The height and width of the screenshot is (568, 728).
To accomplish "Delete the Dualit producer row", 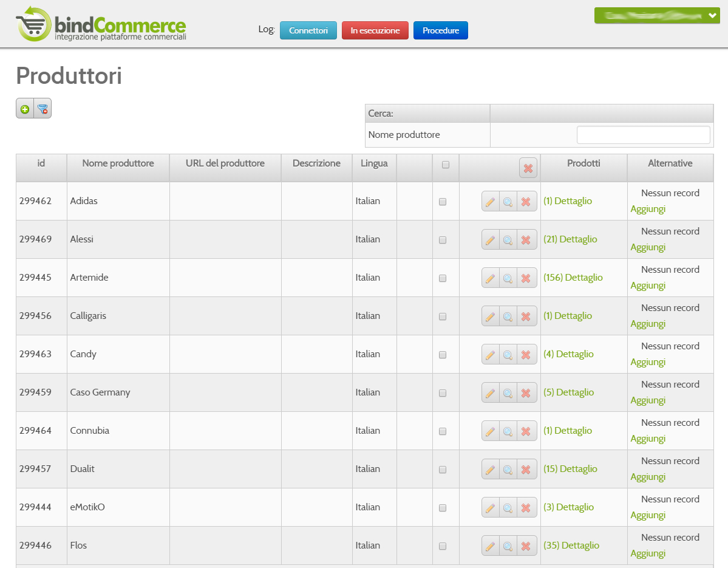I will (526, 470).
